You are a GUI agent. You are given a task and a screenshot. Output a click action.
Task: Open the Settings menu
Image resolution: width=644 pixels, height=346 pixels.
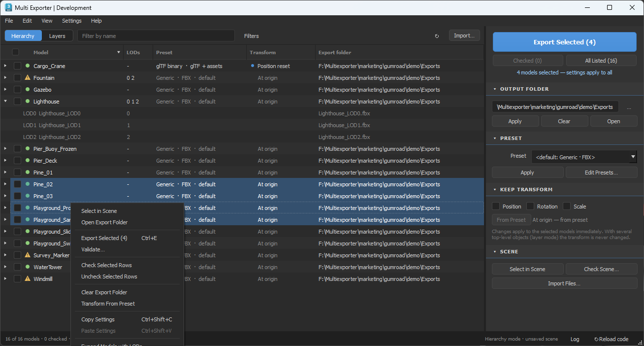[72, 21]
